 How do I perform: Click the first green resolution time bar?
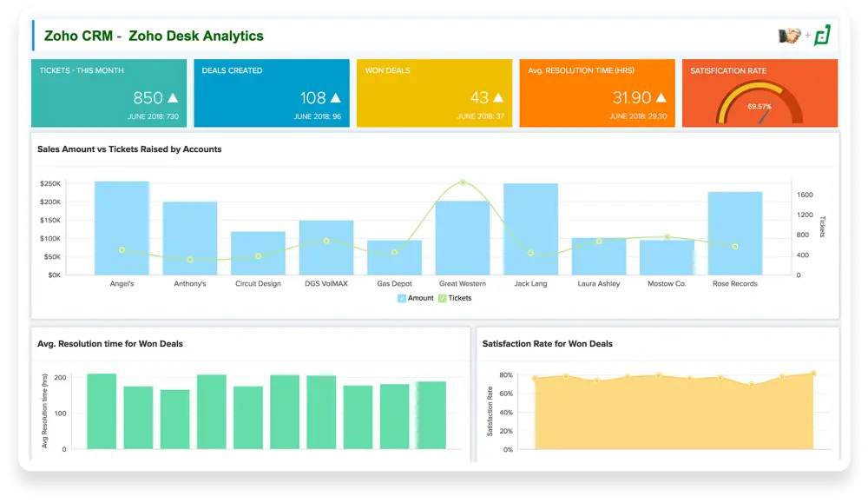102,412
